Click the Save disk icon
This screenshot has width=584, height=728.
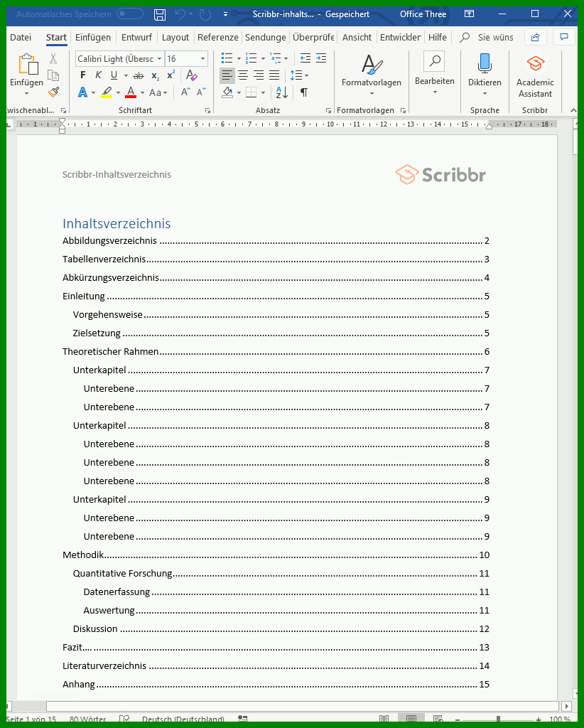(x=160, y=14)
